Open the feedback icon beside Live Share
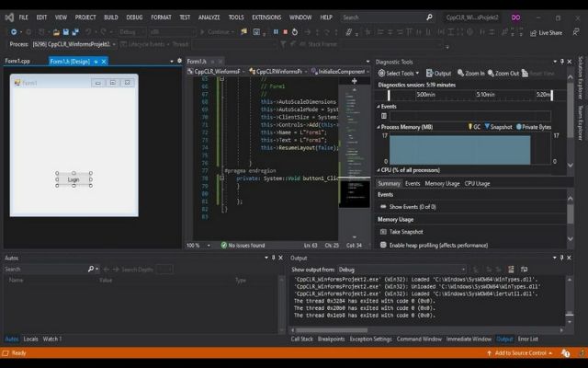The width and height of the screenshot is (588, 368). (x=576, y=32)
